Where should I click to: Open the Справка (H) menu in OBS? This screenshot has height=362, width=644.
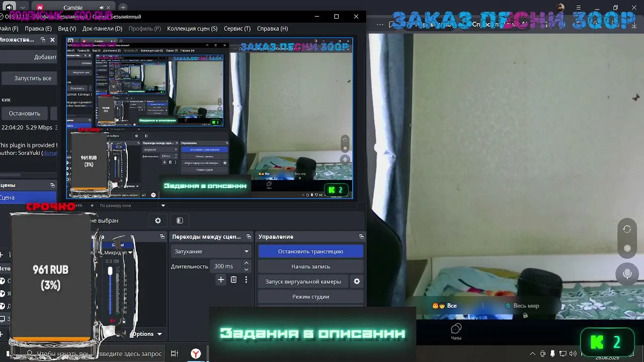tap(272, 29)
